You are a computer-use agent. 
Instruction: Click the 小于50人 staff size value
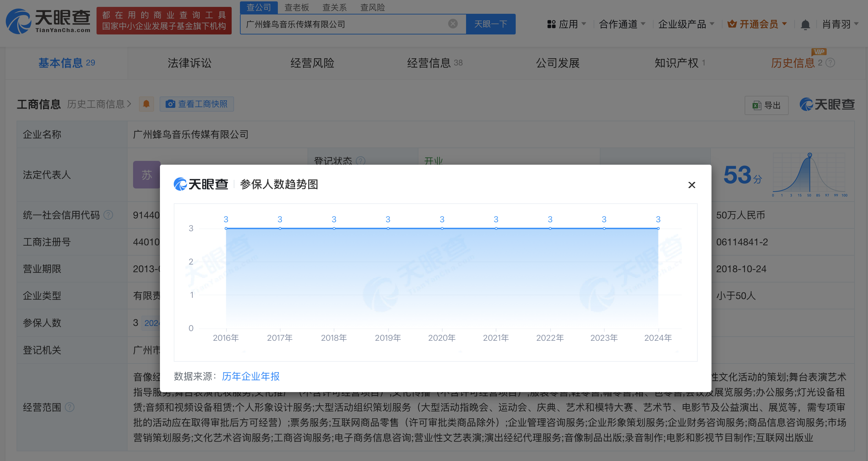tap(736, 296)
